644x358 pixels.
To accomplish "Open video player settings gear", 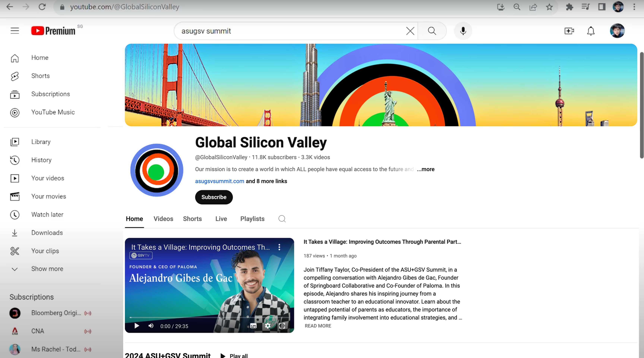I will pos(268,326).
